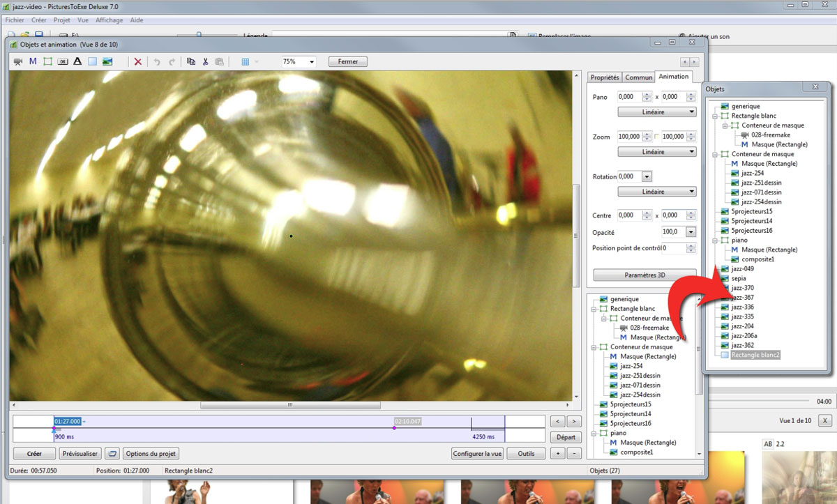Add a button object (OK icon)
The width and height of the screenshot is (837, 504).
point(63,61)
